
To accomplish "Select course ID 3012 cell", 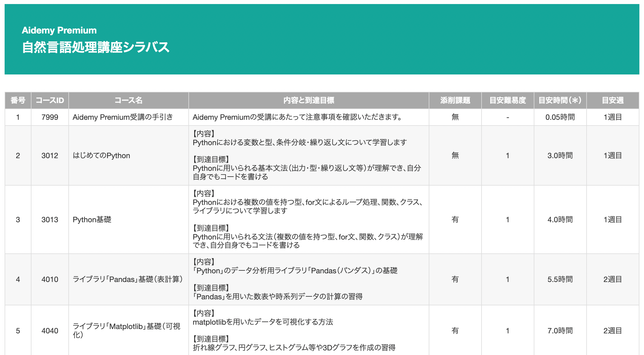I will [x=50, y=156].
